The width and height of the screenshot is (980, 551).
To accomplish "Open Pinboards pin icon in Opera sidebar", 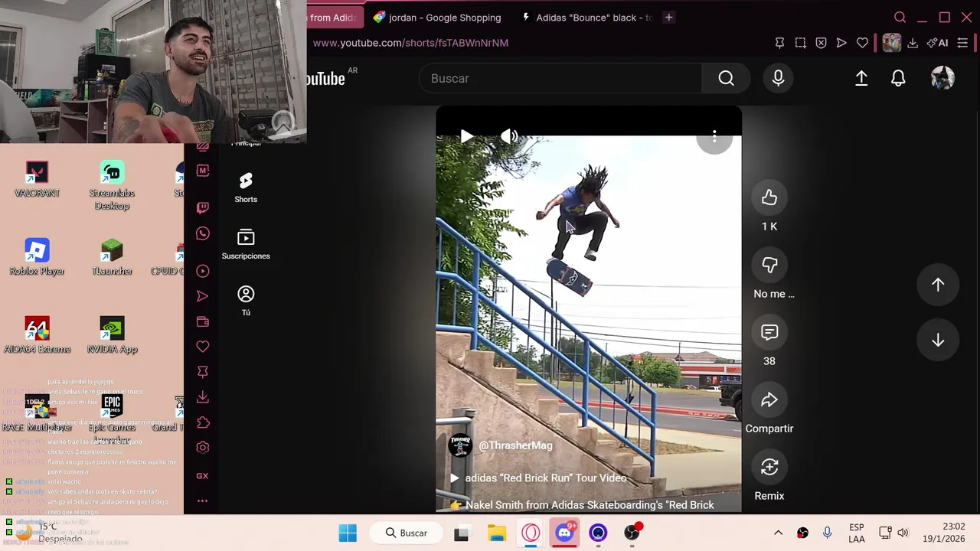I will click(202, 372).
